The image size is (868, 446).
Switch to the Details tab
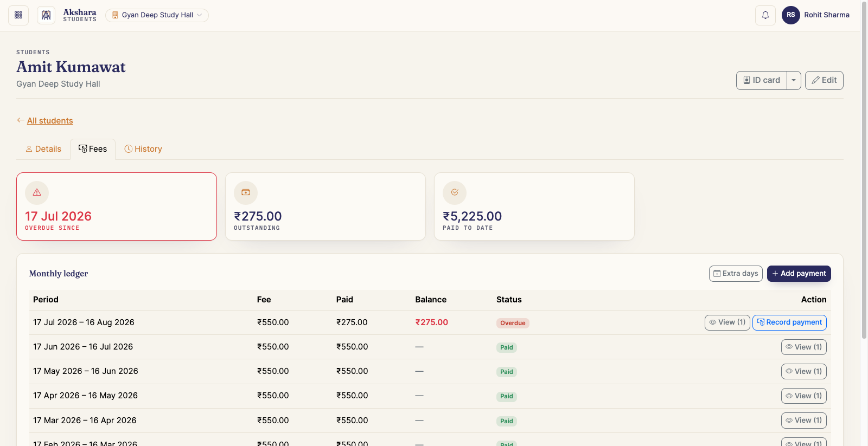(43, 149)
